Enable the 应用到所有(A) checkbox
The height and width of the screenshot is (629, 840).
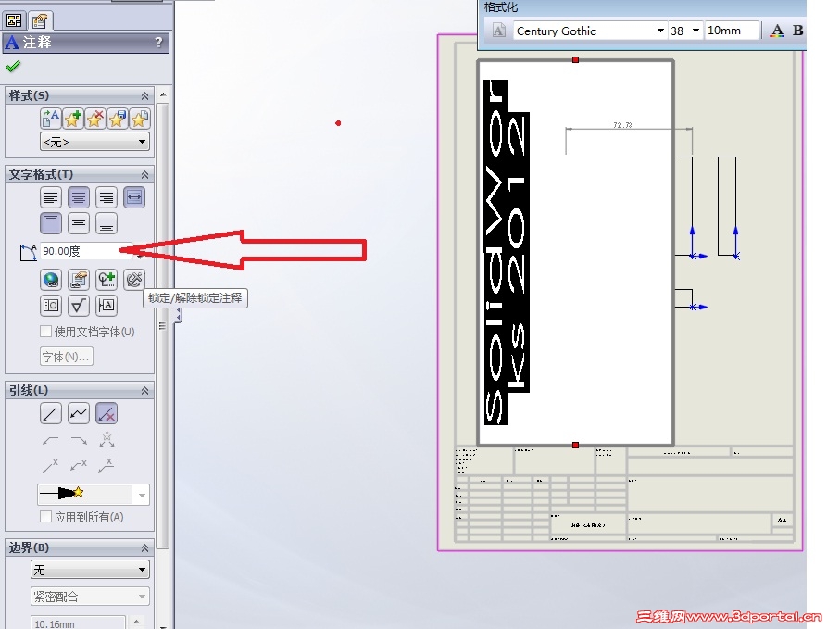click(46, 517)
